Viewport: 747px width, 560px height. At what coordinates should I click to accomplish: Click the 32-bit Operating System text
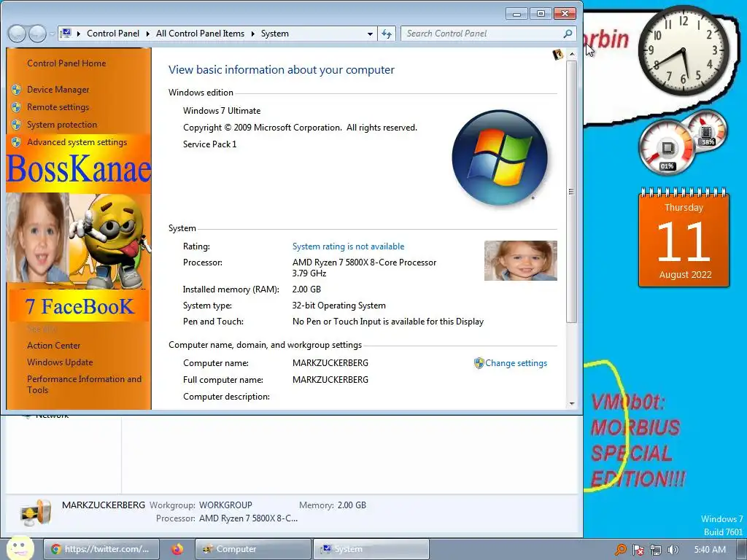pos(339,306)
